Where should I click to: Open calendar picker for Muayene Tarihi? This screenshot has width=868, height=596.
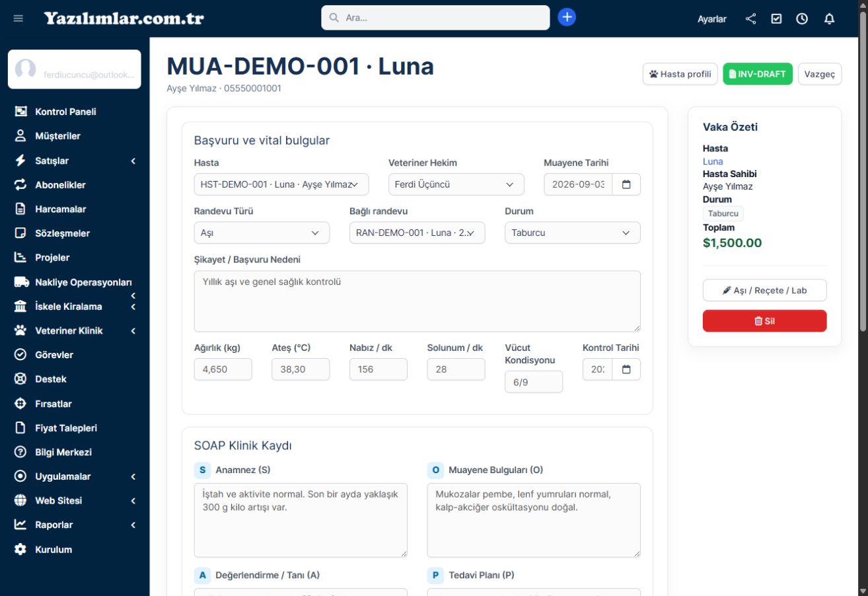626,184
